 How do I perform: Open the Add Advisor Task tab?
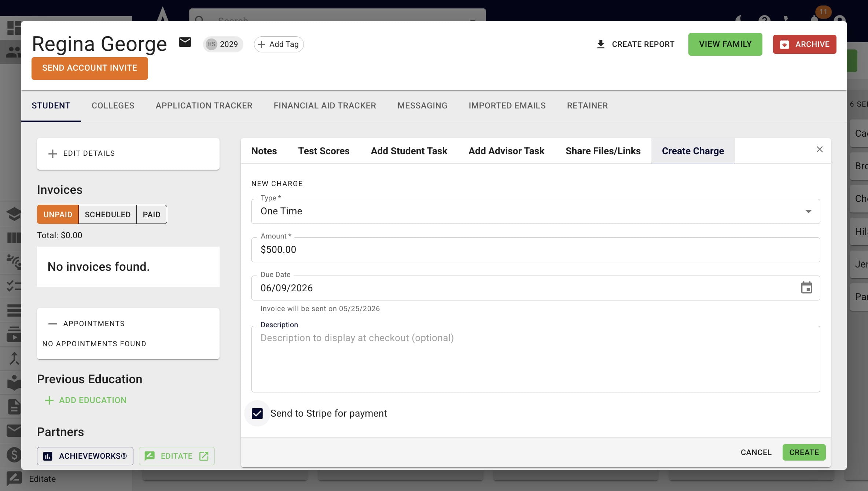(x=506, y=151)
